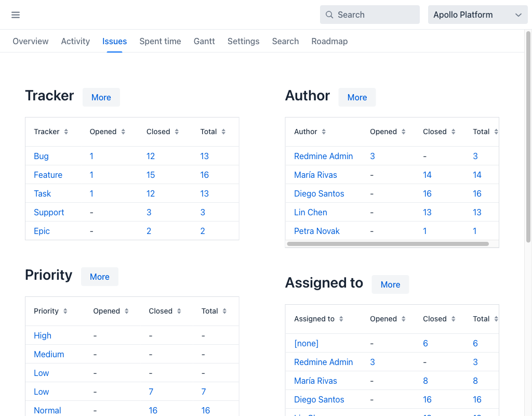The height and width of the screenshot is (416, 532).
Task: Click the page vertical scrollbar
Action: [528, 137]
